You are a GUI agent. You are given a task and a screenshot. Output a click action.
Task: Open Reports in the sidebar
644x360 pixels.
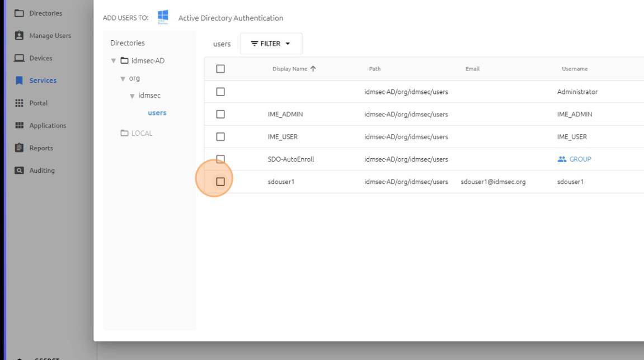click(x=41, y=148)
